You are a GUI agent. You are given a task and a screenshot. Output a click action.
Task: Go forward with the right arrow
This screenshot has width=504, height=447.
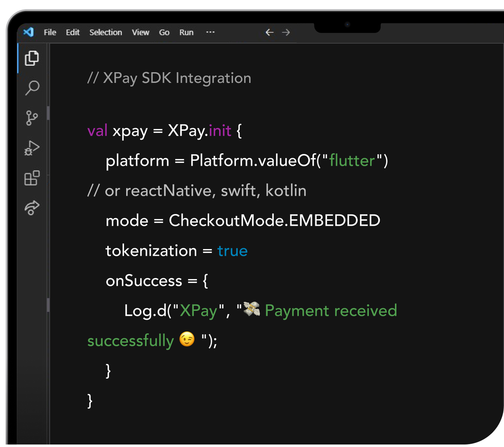[286, 33]
